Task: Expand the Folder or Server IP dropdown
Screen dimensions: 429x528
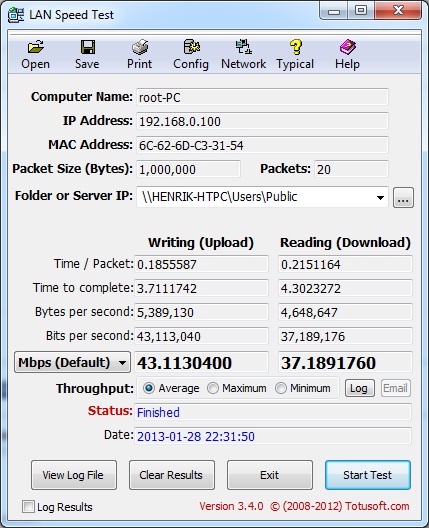Action: pyautogui.click(x=380, y=198)
